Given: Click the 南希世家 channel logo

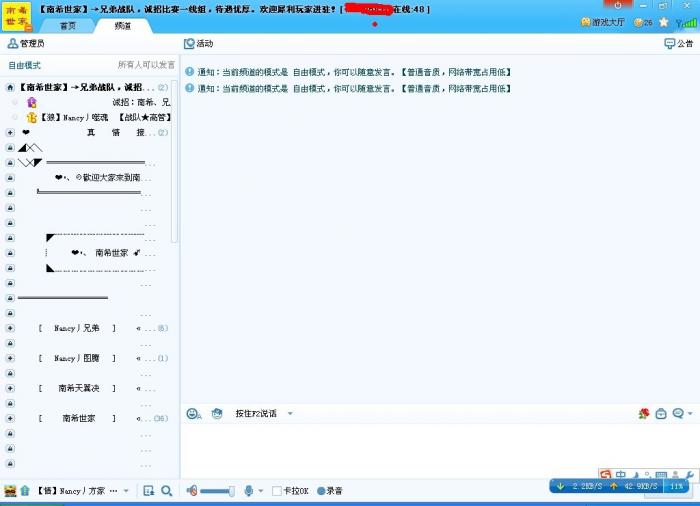Looking at the screenshot, I should click(17, 16).
